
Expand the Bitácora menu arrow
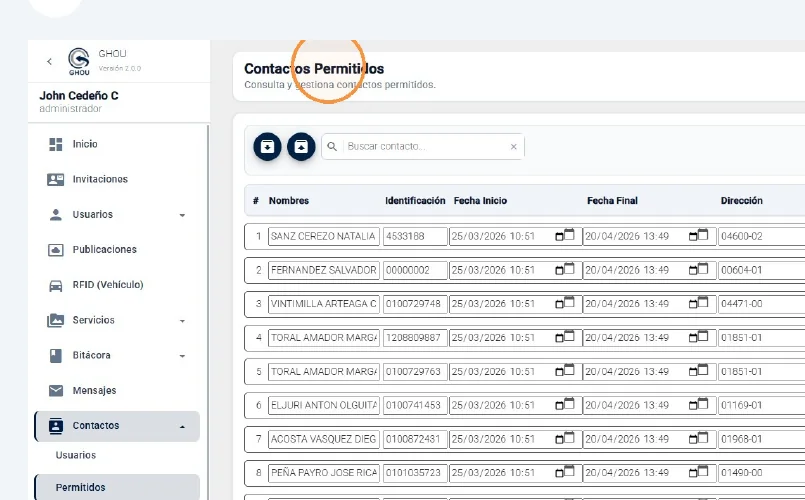(x=182, y=356)
